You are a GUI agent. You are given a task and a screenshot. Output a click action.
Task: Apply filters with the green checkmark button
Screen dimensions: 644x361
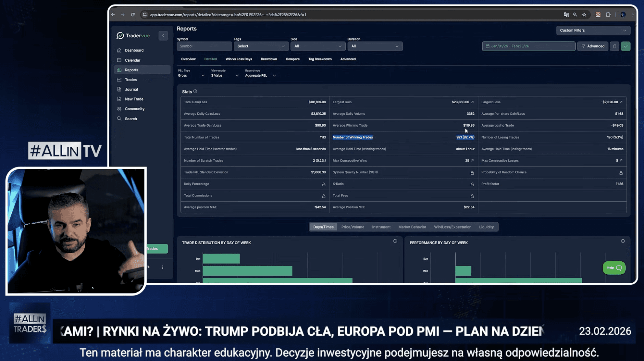coord(625,46)
